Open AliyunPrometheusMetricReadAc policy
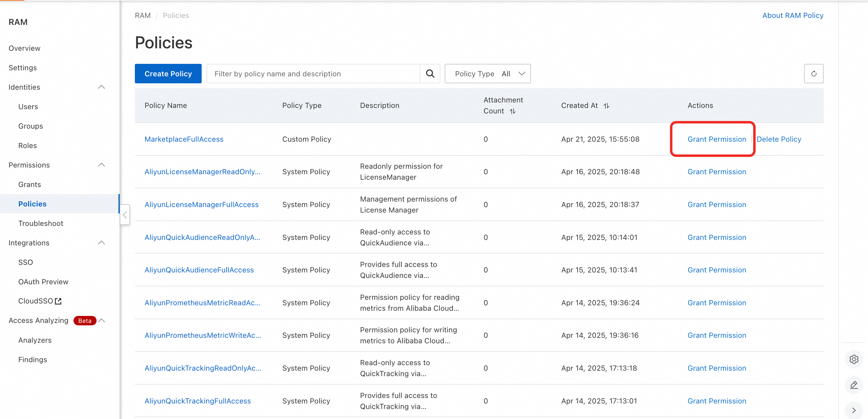The width and height of the screenshot is (868, 419). click(x=203, y=303)
